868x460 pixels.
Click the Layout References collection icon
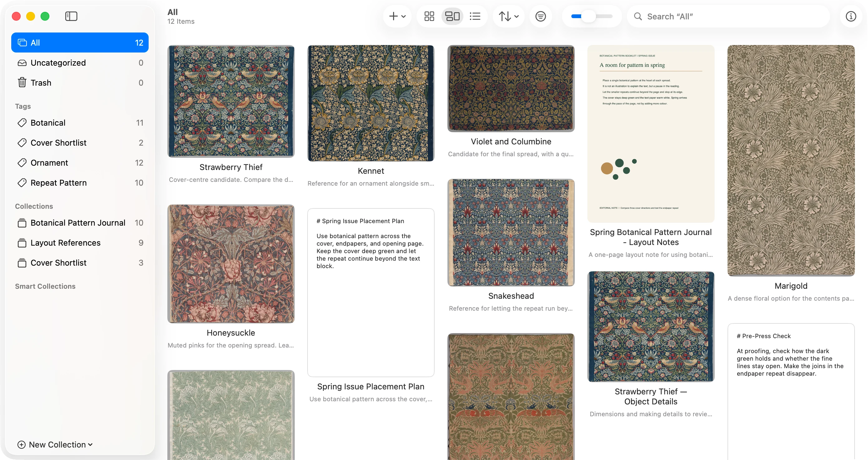(22, 243)
